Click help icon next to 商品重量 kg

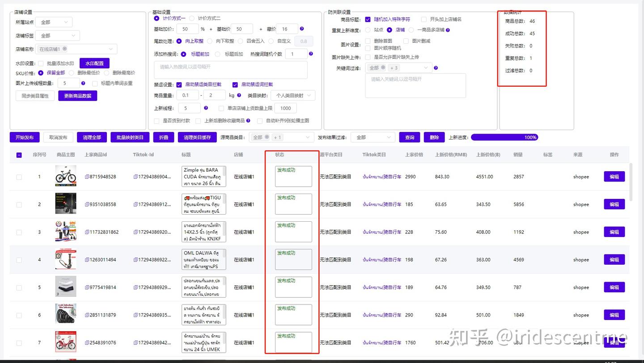[x=239, y=95]
